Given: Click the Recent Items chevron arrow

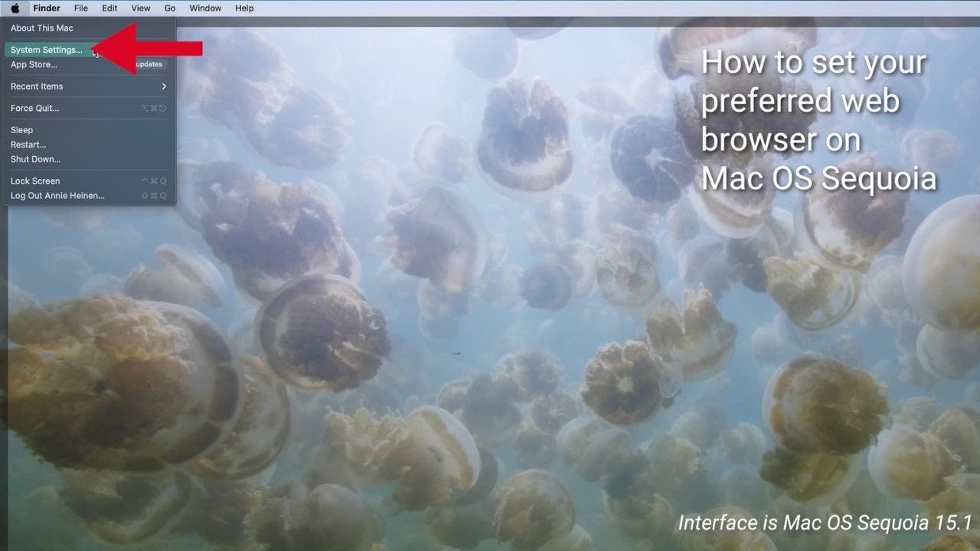Looking at the screenshot, I should click(163, 86).
